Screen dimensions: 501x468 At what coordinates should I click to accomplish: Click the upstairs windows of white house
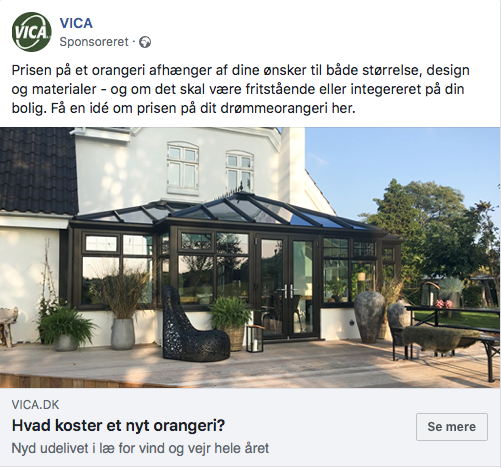(210, 168)
